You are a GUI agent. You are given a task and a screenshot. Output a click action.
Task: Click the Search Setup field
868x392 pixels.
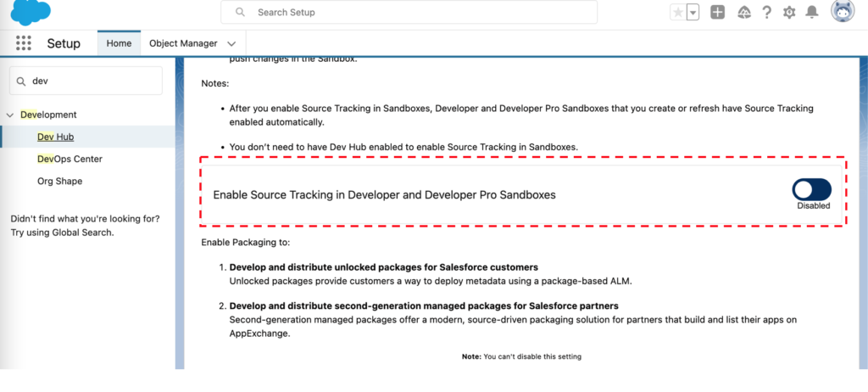pos(409,12)
